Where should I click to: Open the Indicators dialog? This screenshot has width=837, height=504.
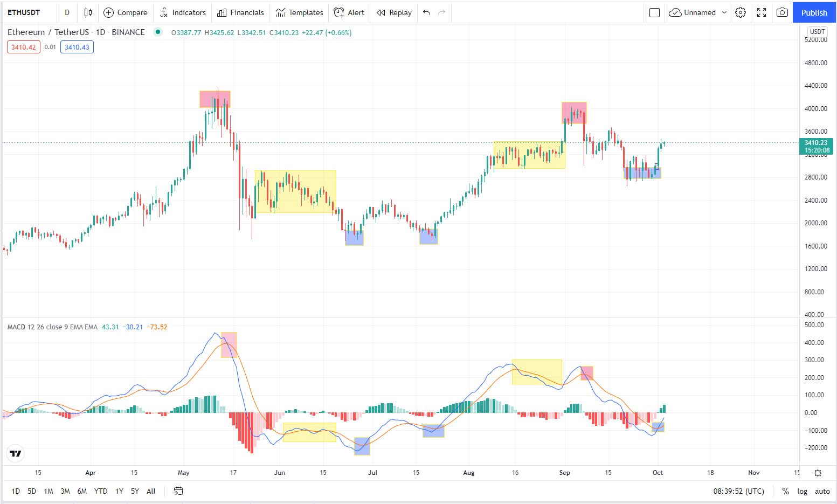click(183, 12)
